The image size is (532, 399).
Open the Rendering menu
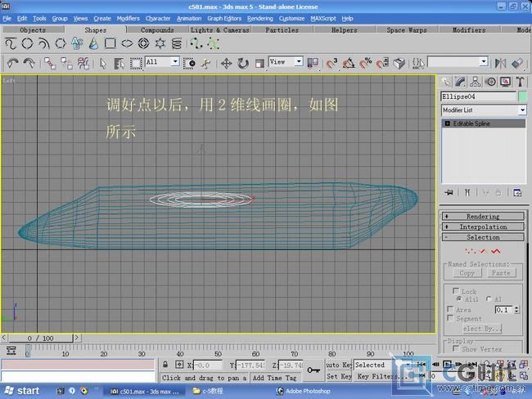[260, 18]
